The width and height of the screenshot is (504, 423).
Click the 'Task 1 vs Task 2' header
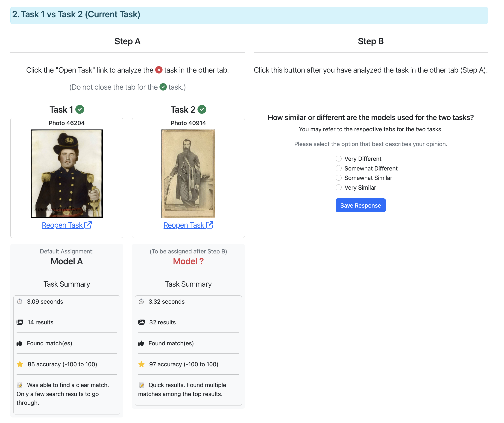[76, 15]
